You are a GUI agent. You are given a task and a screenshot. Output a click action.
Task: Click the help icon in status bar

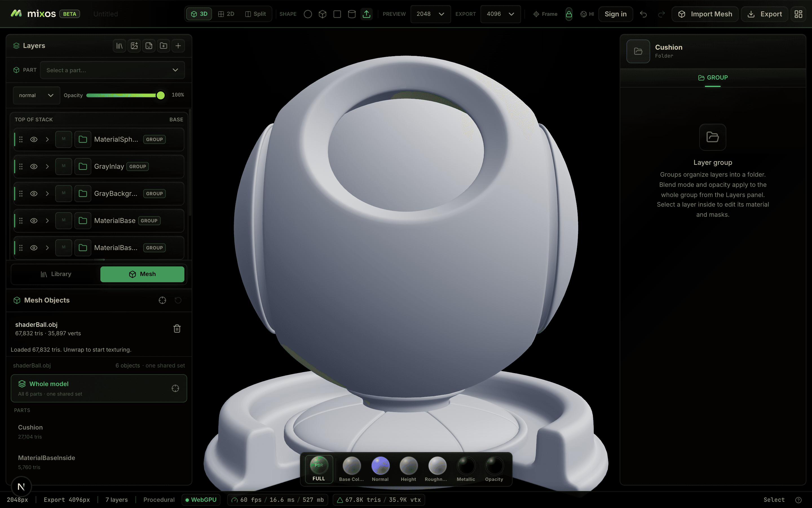(x=798, y=500)
